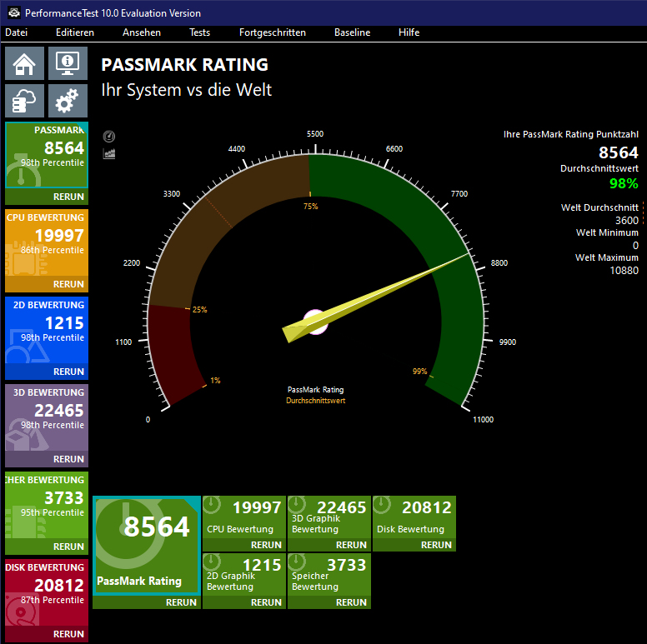Open the 3D Graphik Bewertung 22465 tile
This screenshot has height=644, width=647.
tap(329, 517)
